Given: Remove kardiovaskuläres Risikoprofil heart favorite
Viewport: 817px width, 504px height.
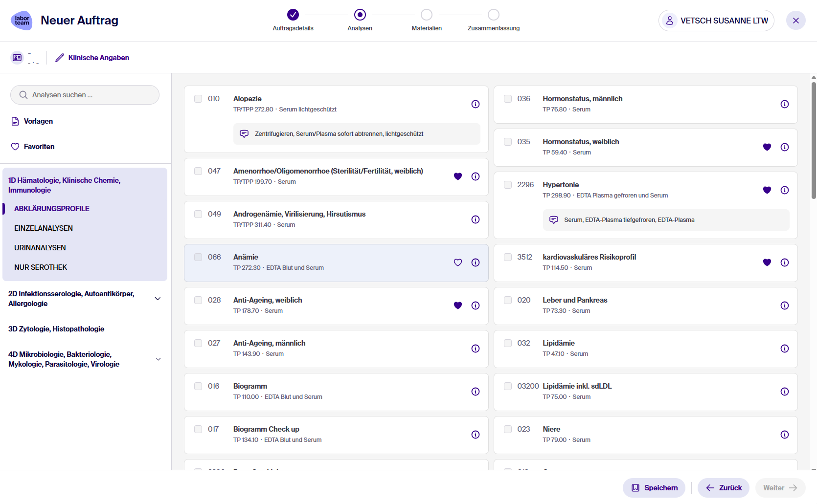Looking at the screenshot, I should [767, 263].
